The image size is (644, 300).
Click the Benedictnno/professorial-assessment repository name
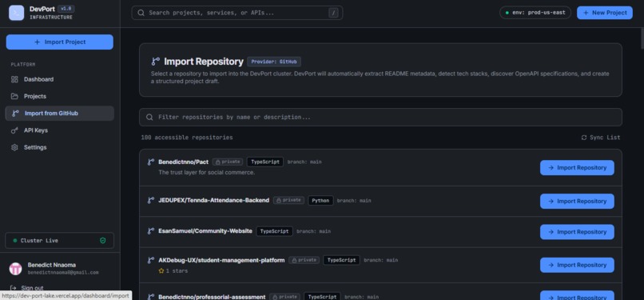212,297
